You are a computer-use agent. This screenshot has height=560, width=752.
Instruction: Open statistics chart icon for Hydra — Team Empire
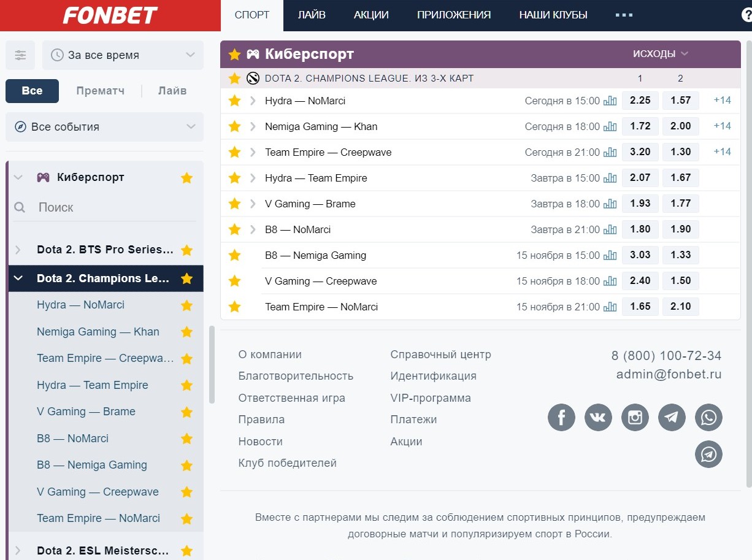pos(610,178)
